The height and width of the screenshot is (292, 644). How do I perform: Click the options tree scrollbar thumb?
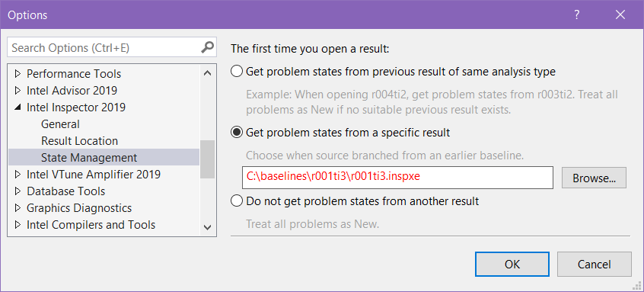207,159
